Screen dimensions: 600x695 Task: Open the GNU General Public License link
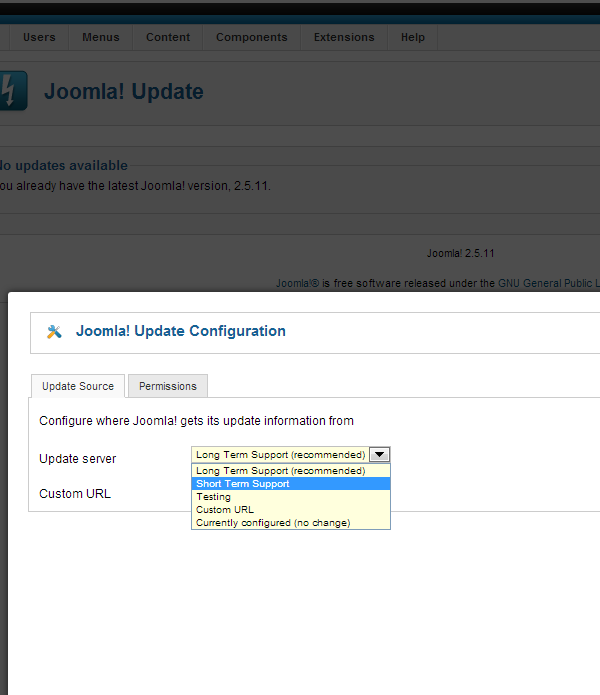click(549, 283)
